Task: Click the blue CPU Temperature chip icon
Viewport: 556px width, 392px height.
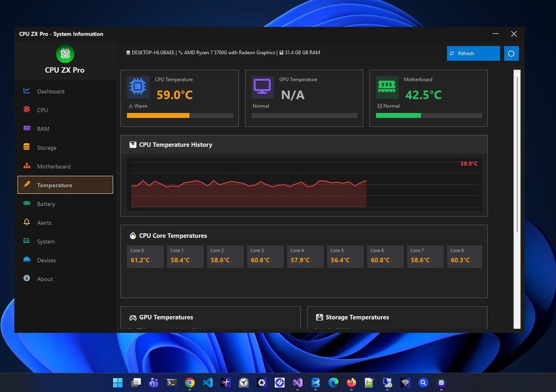Action: 138,87
